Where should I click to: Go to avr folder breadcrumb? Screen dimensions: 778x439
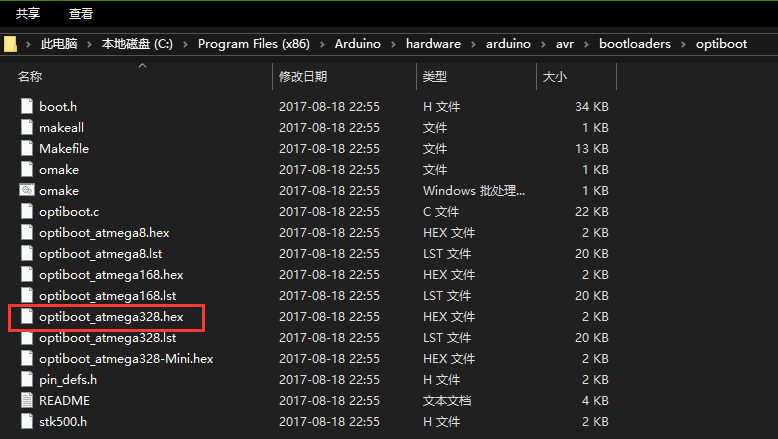(x=565, y=44)
